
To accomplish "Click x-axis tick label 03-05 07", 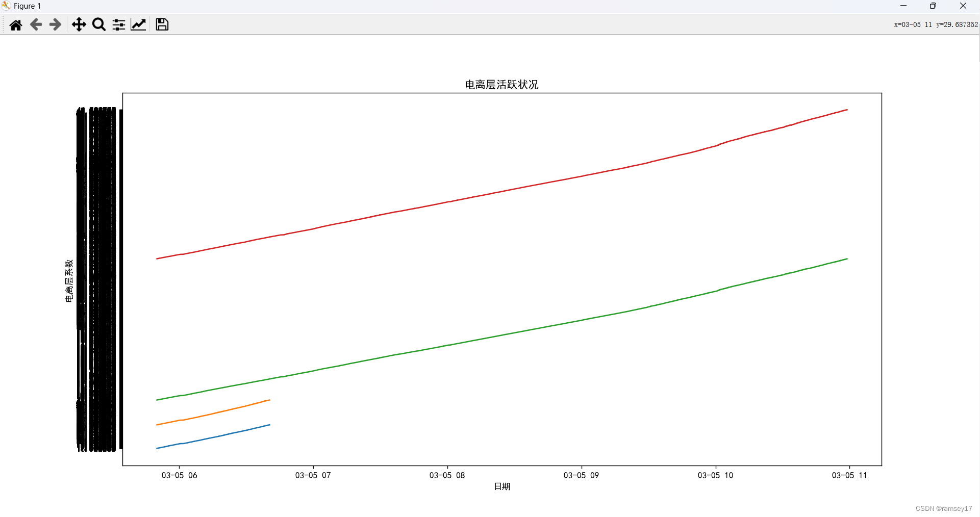I will pos(313,475).
